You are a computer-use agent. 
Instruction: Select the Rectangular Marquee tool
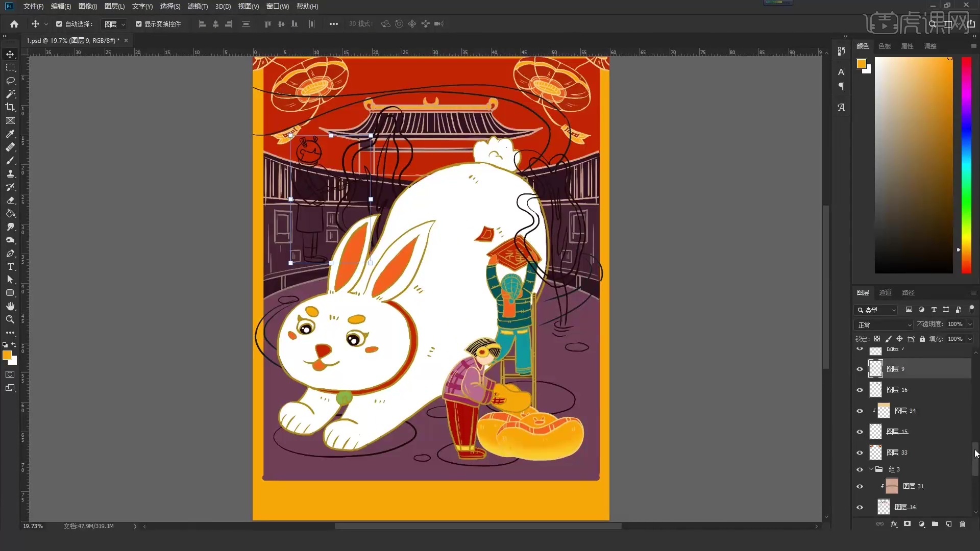coord(10,67)
